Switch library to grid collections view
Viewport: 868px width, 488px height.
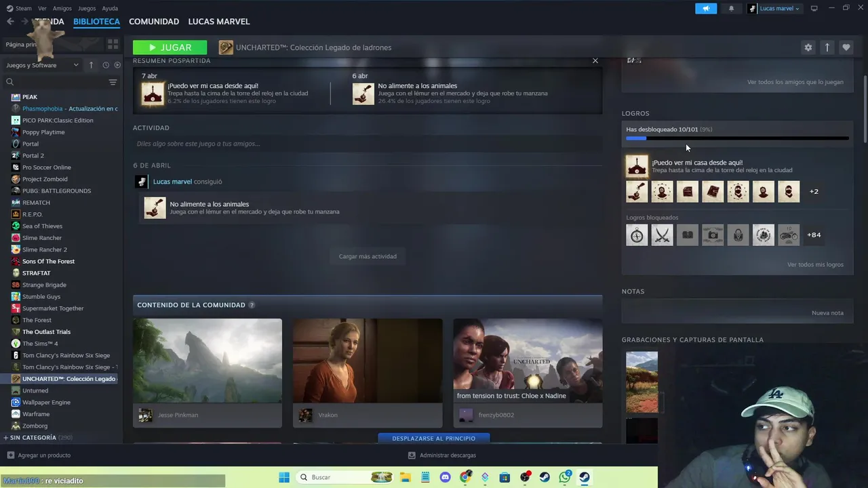pos(113,44)
